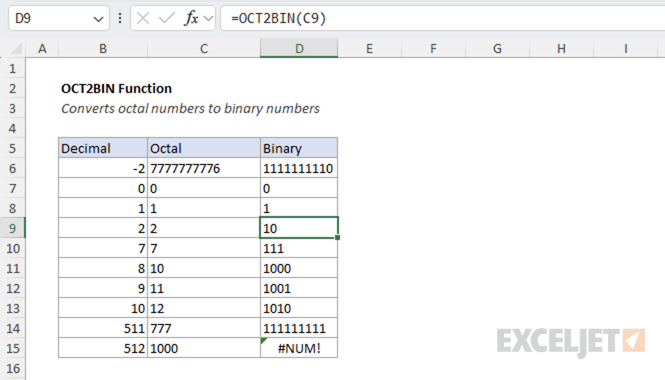The image size is (665, 380).
Task: Select column F header
Action: (x=433, y=49)
